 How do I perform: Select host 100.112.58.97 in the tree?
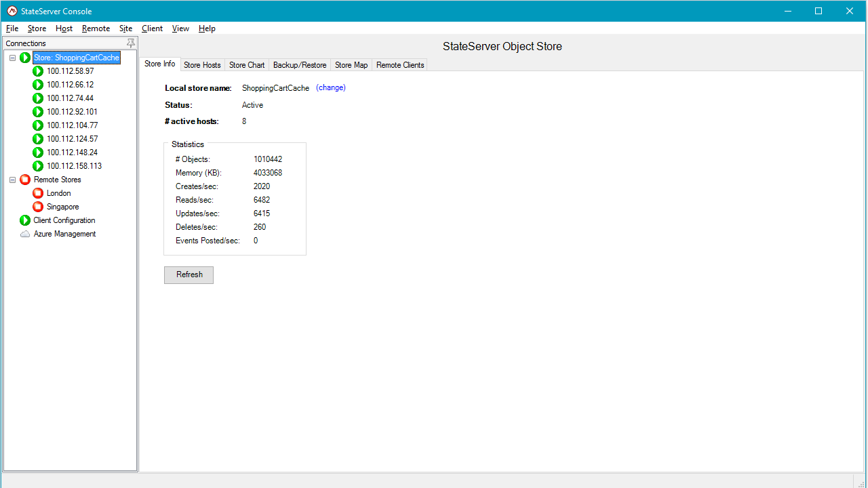click(71, 71)
